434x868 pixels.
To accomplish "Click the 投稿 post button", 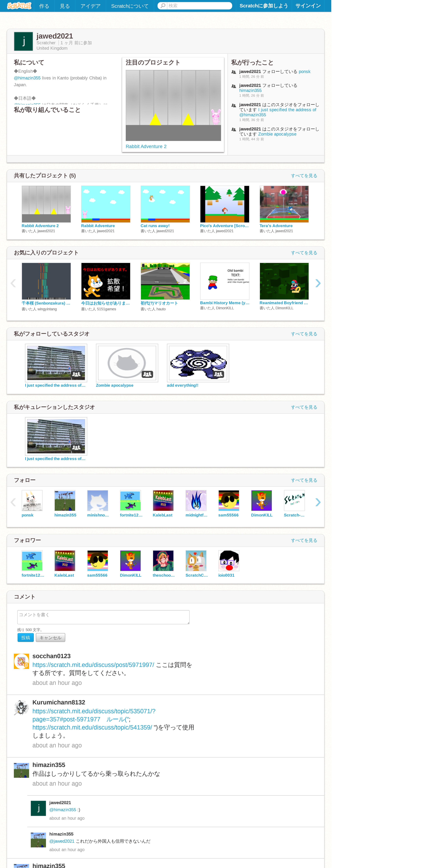I will [26, 637].
